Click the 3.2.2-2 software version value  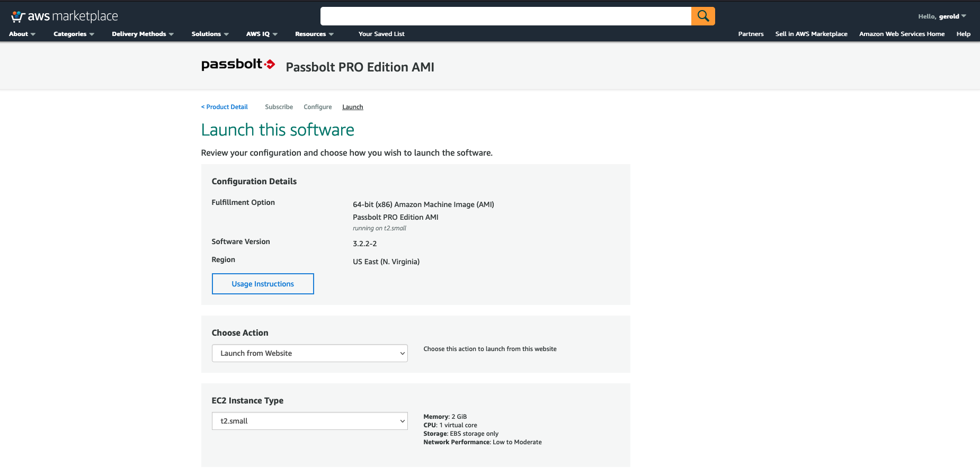click(364, 244)
